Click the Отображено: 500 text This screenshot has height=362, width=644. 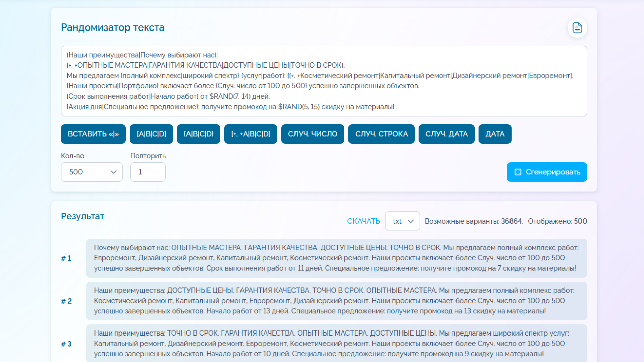click(x=557, y=221)
